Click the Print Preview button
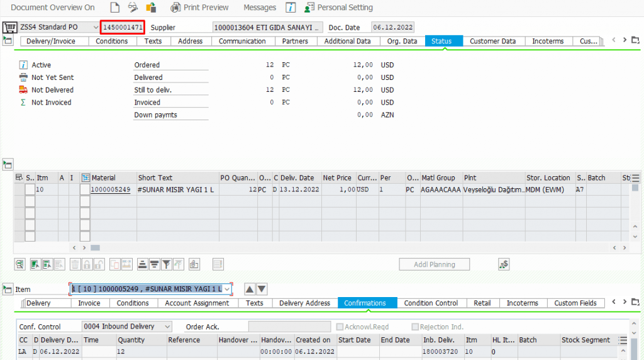 point(199,8)
